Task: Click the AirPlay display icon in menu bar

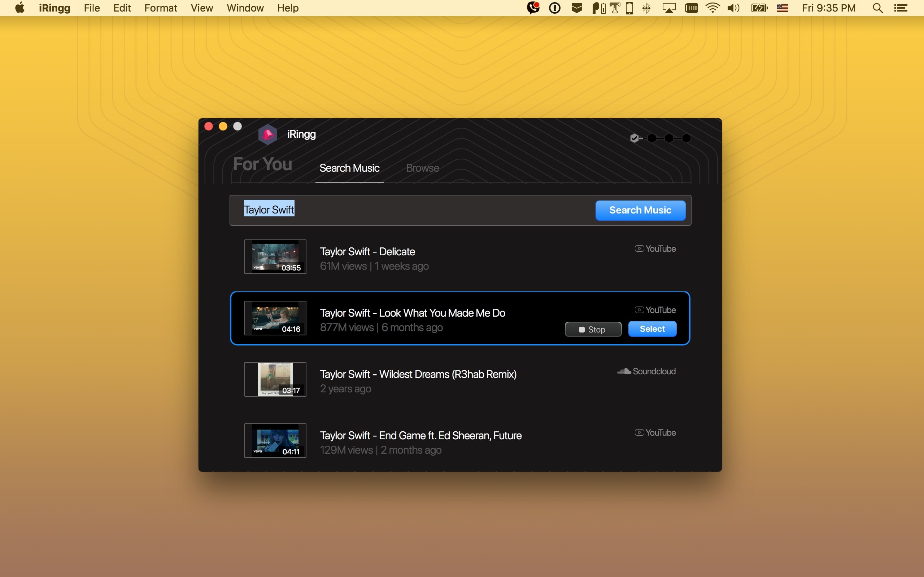Action: pyautogui.click(x=668, y=8)
